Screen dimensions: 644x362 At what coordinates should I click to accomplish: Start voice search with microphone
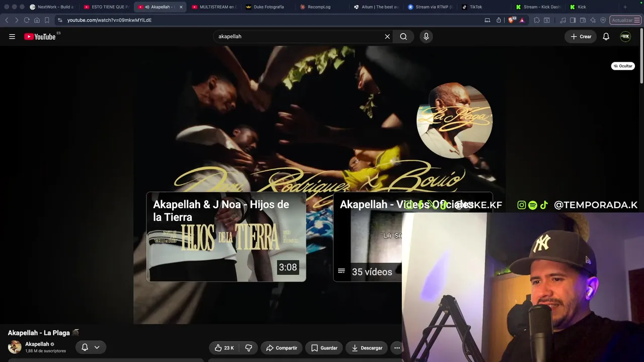426,37
